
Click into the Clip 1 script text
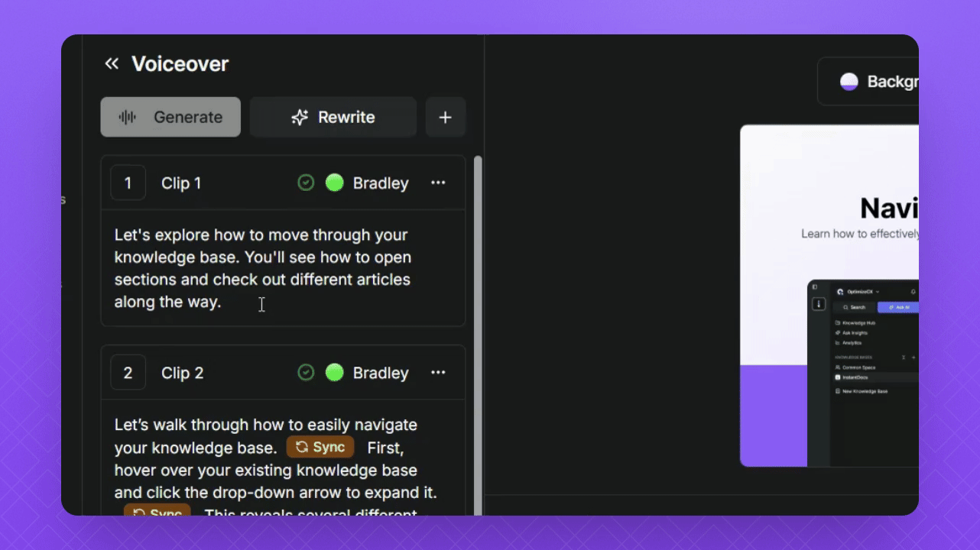264,268
